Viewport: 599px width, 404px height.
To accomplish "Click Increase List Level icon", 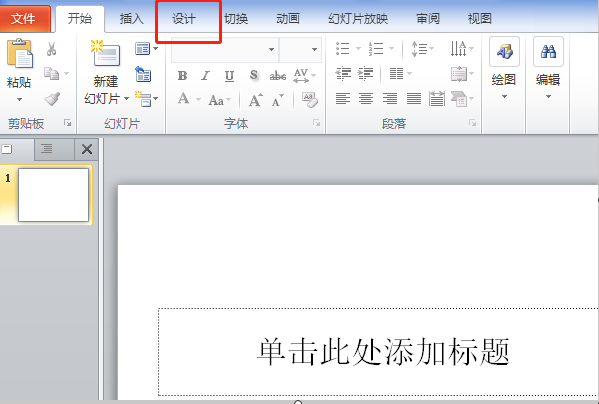I will pyautogui.click(x=365, y=73).
